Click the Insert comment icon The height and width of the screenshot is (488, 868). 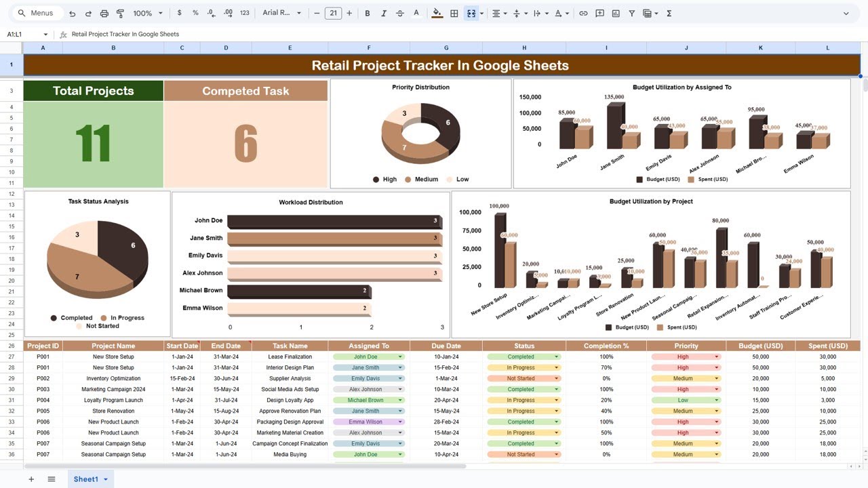[600, 13]
